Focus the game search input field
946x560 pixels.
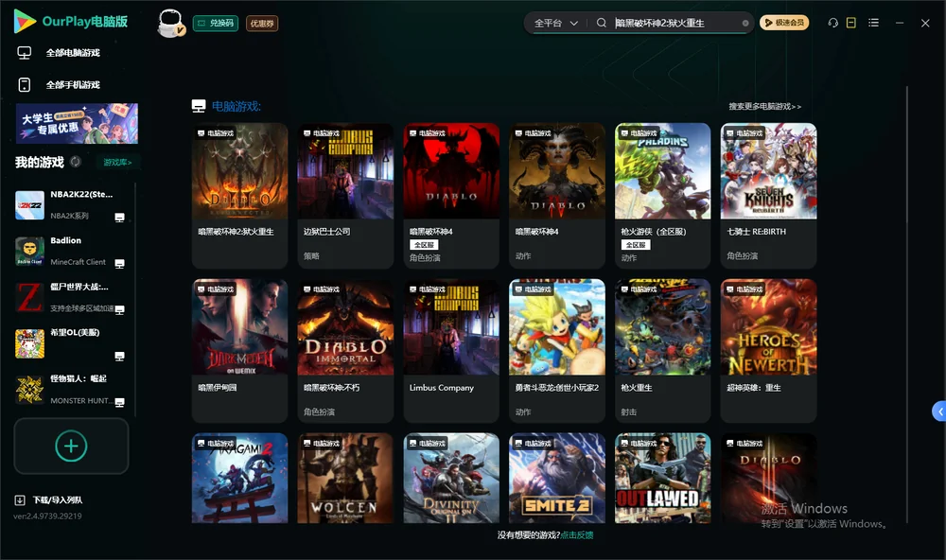click(676, 23)
